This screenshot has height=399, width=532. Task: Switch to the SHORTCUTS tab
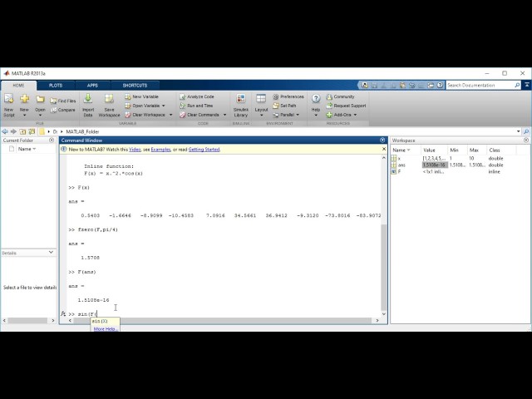point(135,86)
